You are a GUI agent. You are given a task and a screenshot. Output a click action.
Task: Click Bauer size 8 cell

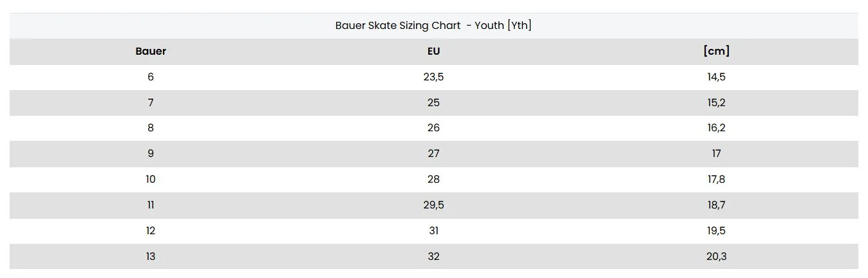click(x=151, y=128)
